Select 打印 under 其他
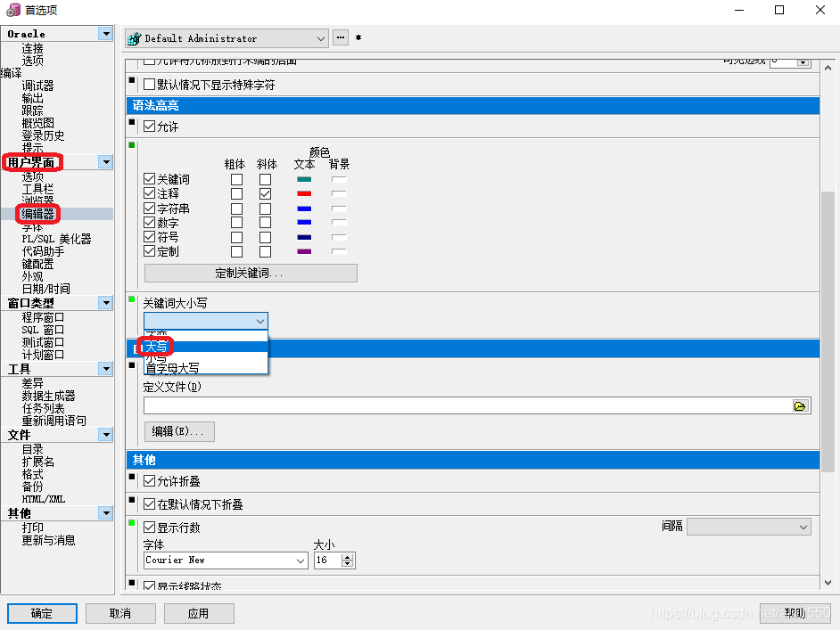Viewport: 840px width, 630px height. click(32, 528)
